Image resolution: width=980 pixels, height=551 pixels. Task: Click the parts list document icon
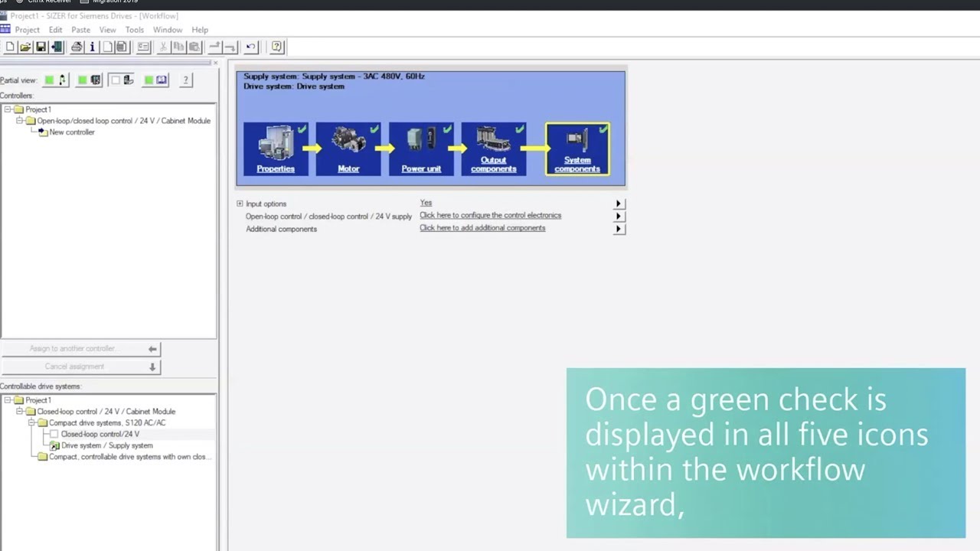[x=121, y=47]
